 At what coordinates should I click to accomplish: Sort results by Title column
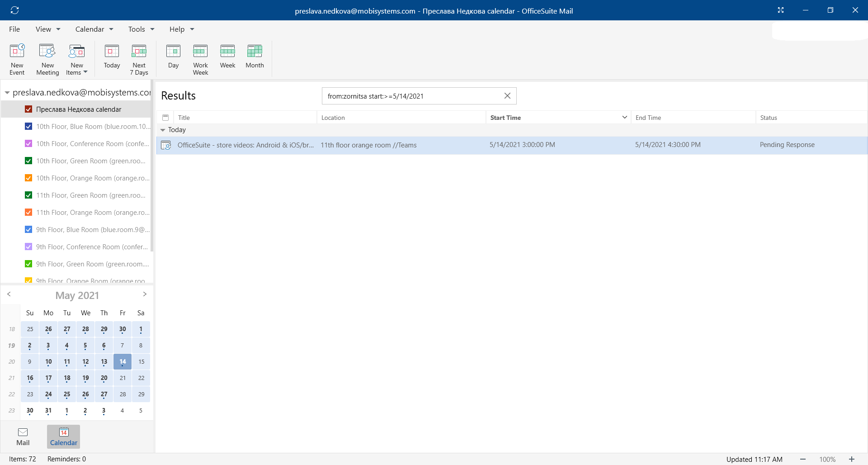[245, 118]
